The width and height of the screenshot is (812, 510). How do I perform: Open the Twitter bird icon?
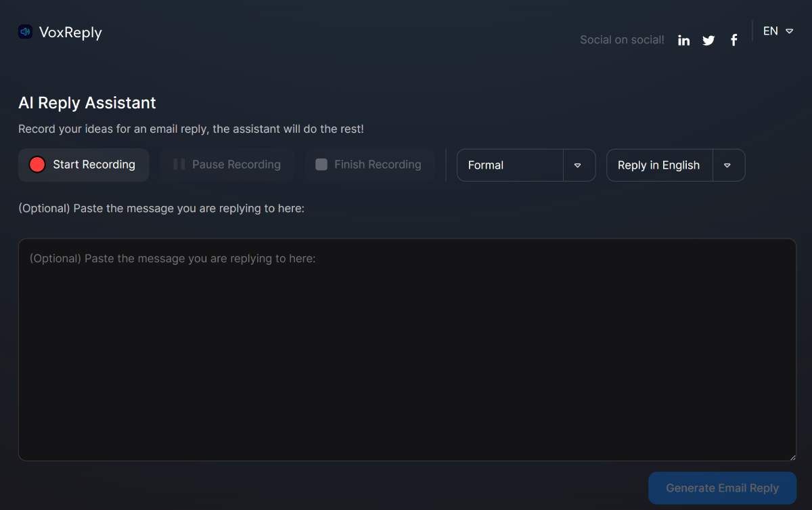pyautogui.click(x=708, y=40)
